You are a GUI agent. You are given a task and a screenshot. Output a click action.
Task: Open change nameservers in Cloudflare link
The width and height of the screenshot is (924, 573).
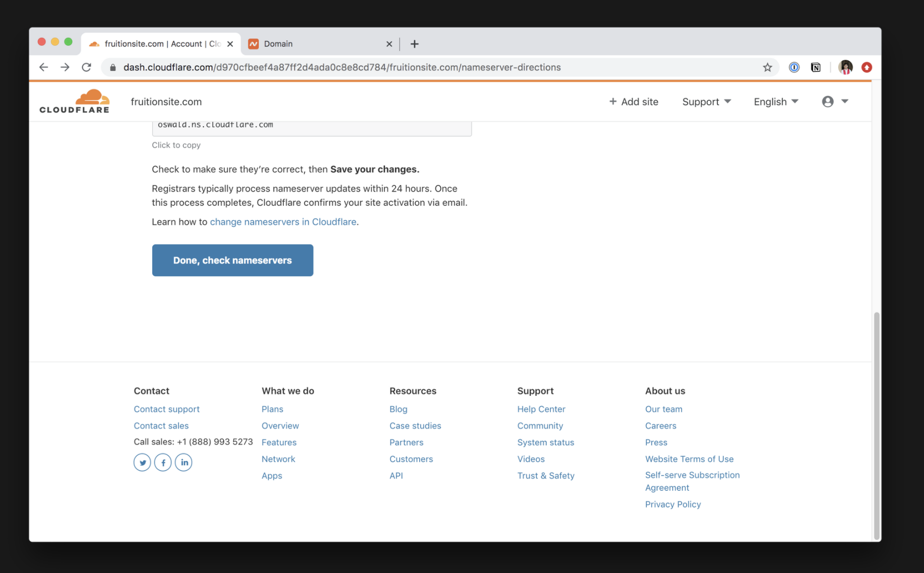tap(283, 222)
